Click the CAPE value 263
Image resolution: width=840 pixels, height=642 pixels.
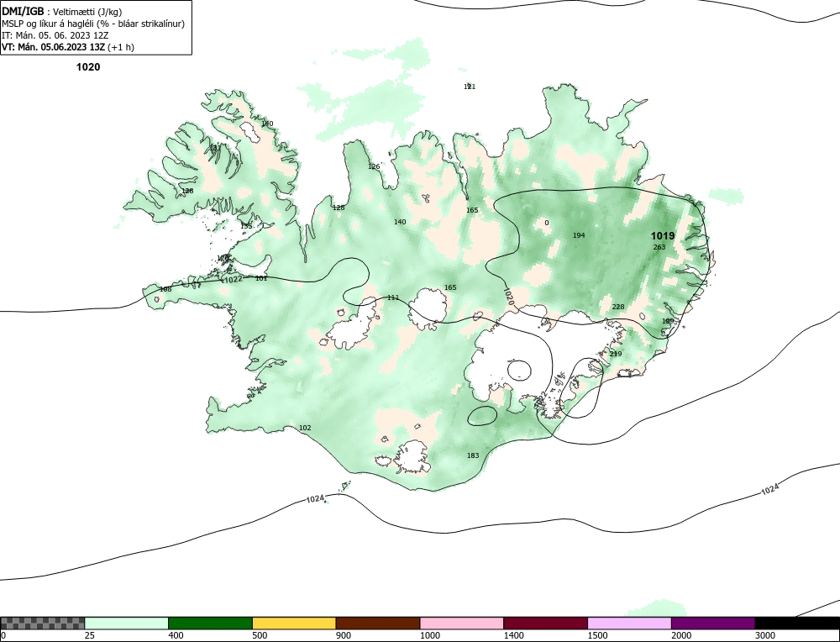point(659,247)
